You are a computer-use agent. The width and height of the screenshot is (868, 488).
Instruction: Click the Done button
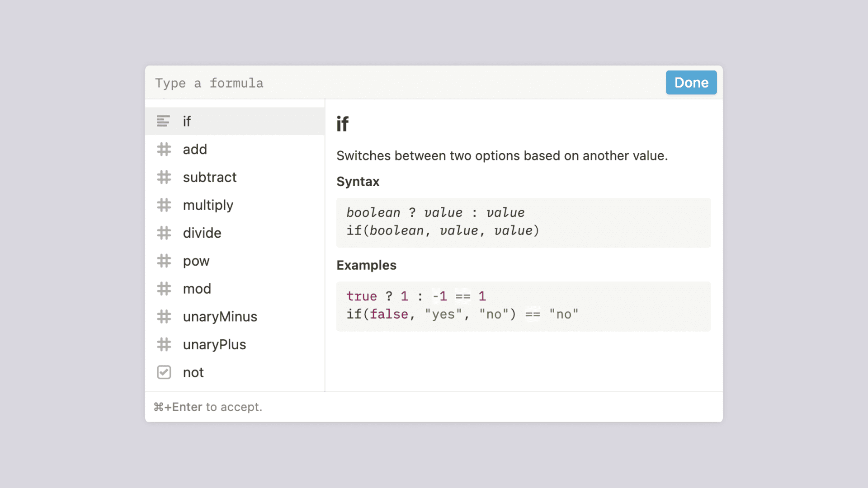pos(691,83)
